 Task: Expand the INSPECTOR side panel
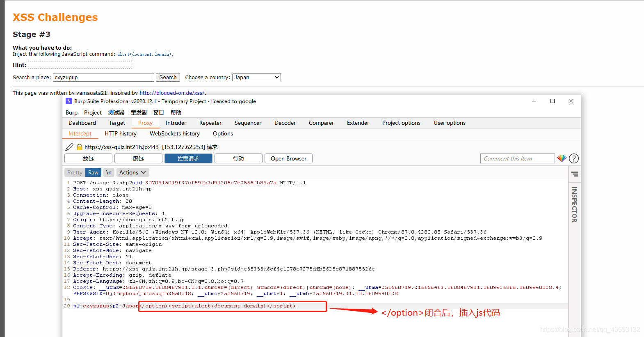click(x=575, y=204)
